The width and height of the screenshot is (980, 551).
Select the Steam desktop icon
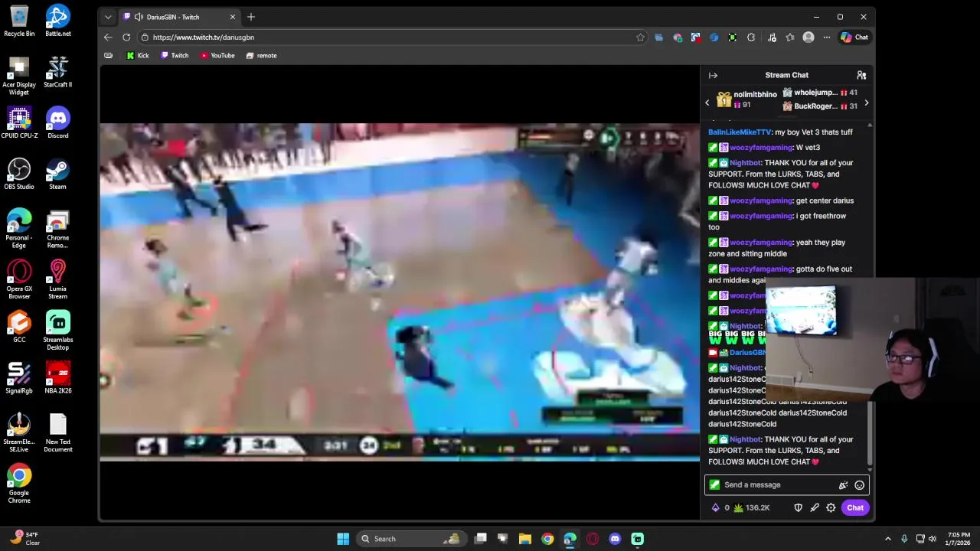57,174
